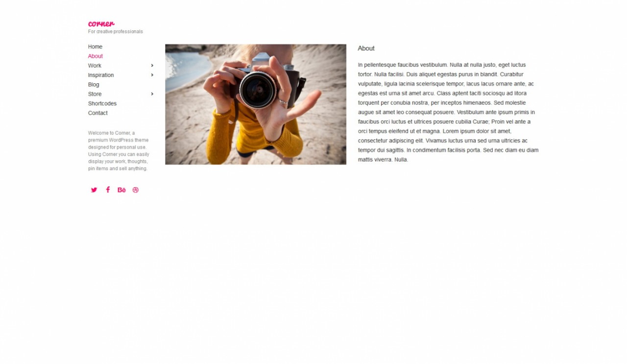Open the Shortcodes page
Screen dimensions: 627x364
pos(102,103)
